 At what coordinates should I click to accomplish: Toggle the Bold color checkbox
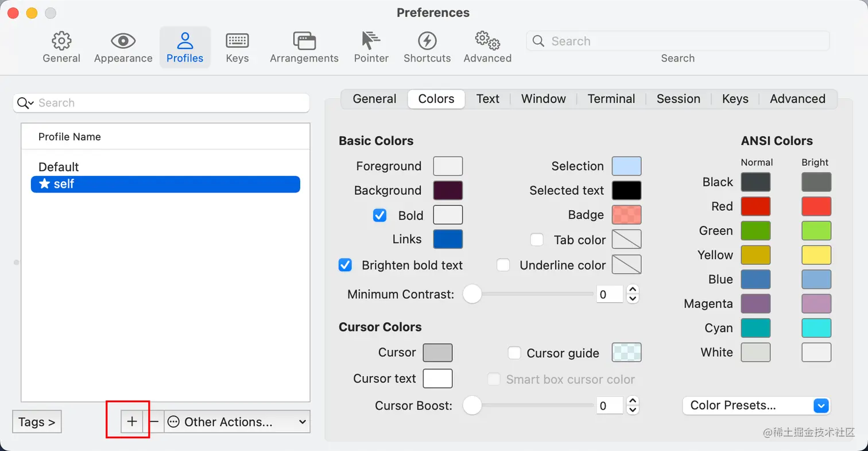coord(379,215)
